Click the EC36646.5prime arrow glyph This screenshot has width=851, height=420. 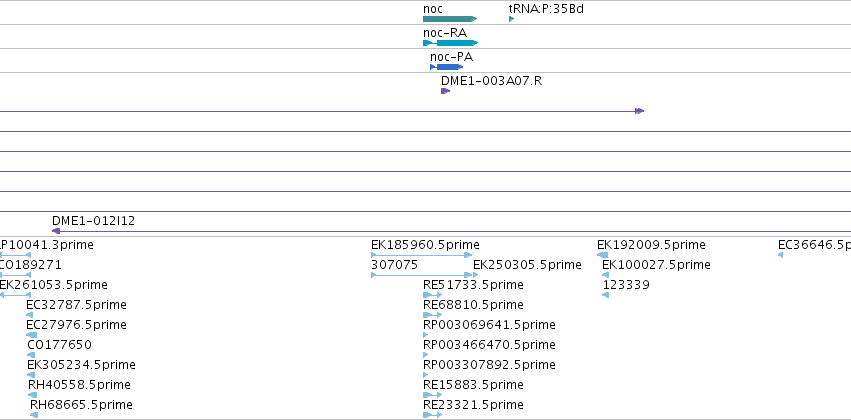(x=780, y=255)
